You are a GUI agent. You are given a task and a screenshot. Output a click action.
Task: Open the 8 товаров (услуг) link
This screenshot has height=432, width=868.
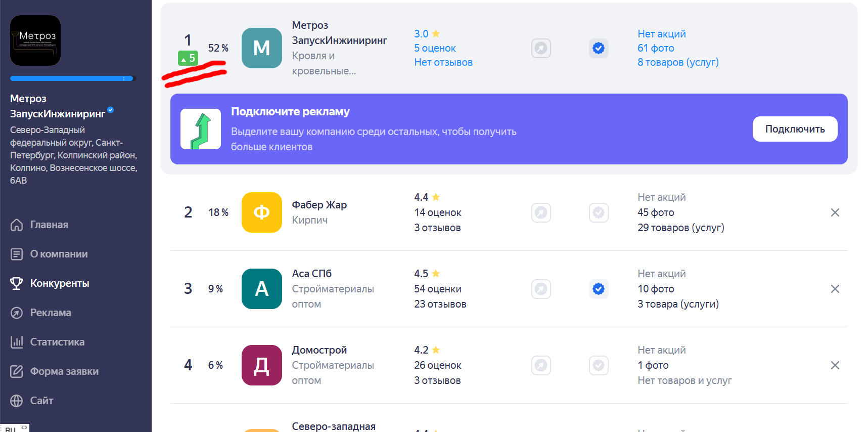click(678, 62)
